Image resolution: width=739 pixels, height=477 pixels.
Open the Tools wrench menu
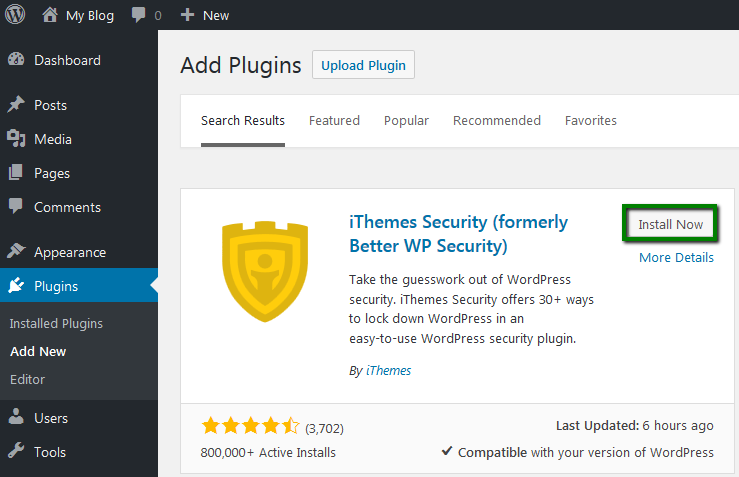pyautogui.click(x=16, y=452)
